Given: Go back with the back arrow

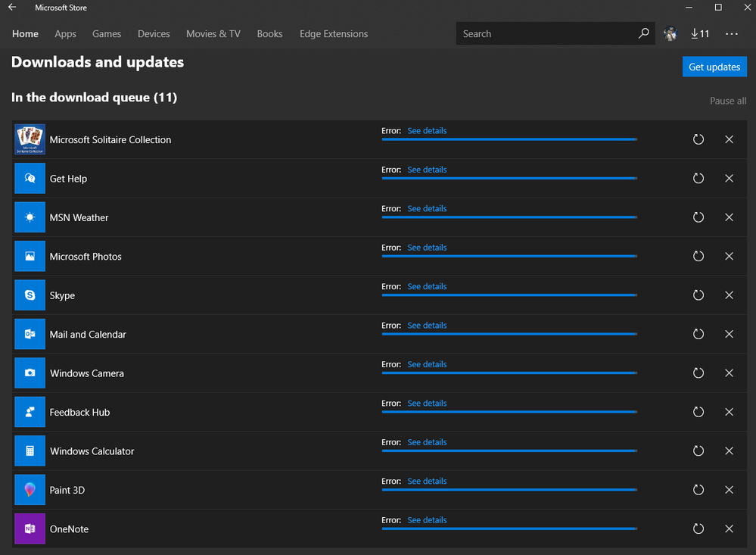Looking at the screenshot, I should pyautogui.click(x=12, y=8).
